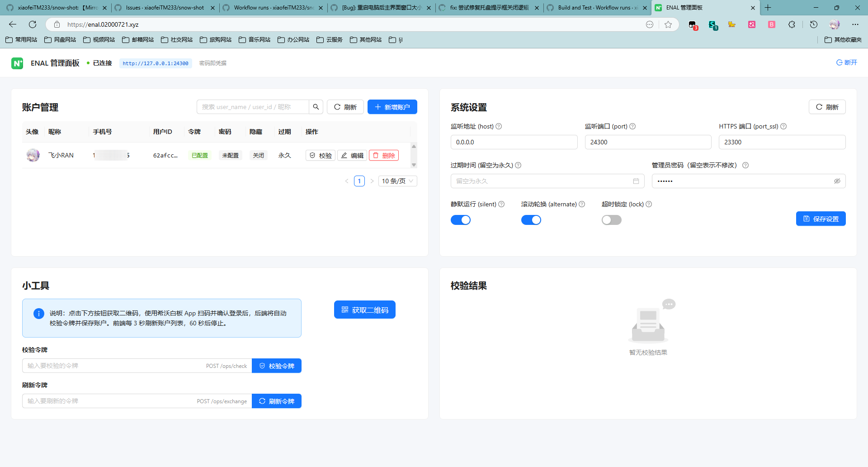Click the browser page refresh icon

click(33, 24)
